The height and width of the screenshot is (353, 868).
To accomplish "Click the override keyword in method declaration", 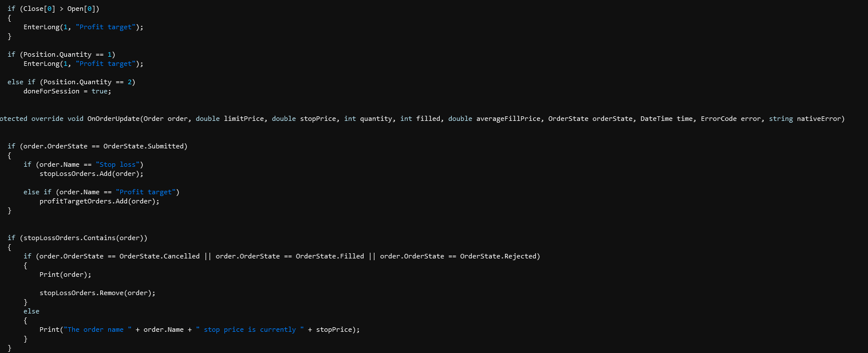I will click(47, 119).
